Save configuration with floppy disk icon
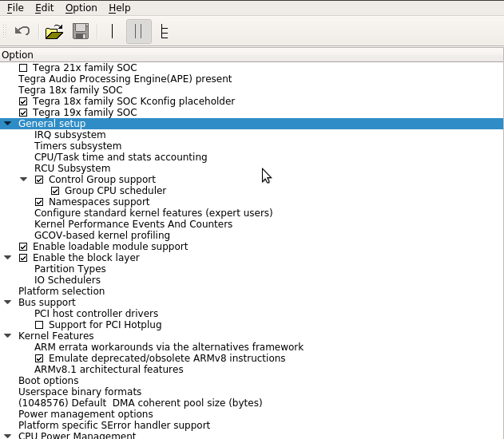The height and width of the screenshot is (439, 504). click(81, 31)
